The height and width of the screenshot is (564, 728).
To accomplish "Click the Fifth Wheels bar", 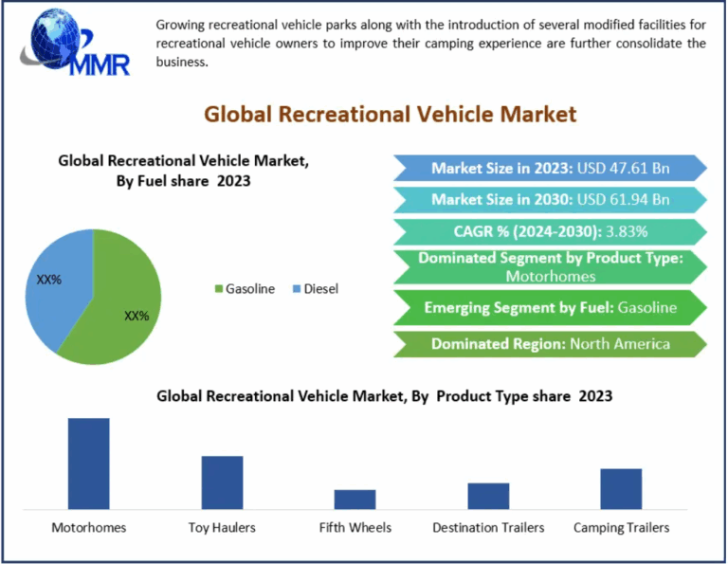I will point(355,499).
